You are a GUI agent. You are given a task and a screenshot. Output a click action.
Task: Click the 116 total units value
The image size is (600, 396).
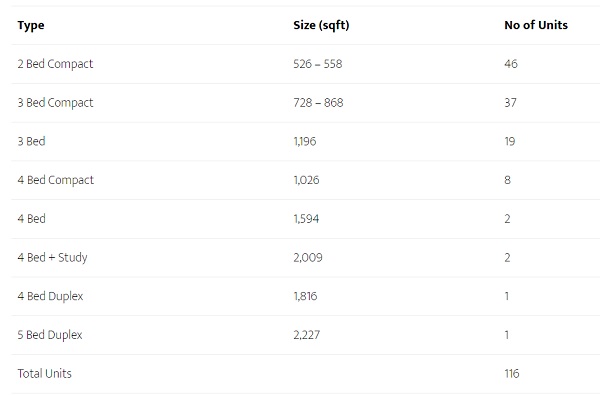click(512, 373)
